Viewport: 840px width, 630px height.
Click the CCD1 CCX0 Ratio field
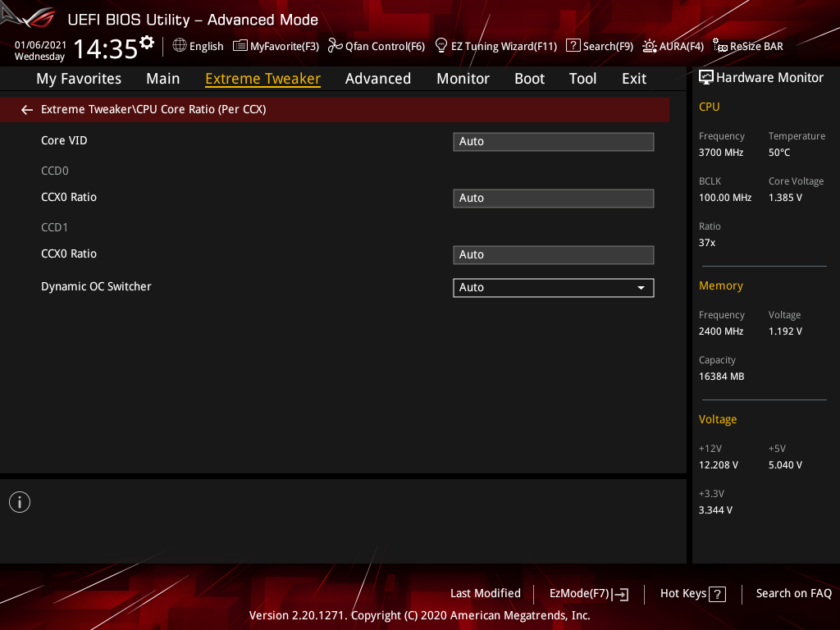pyautogui.click(x=554, y=255)
